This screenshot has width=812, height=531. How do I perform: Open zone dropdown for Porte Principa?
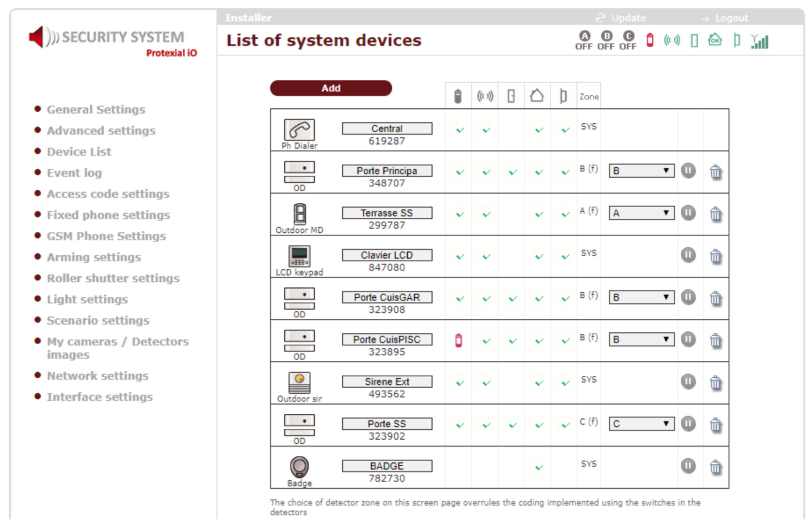(x=641, y=171)
